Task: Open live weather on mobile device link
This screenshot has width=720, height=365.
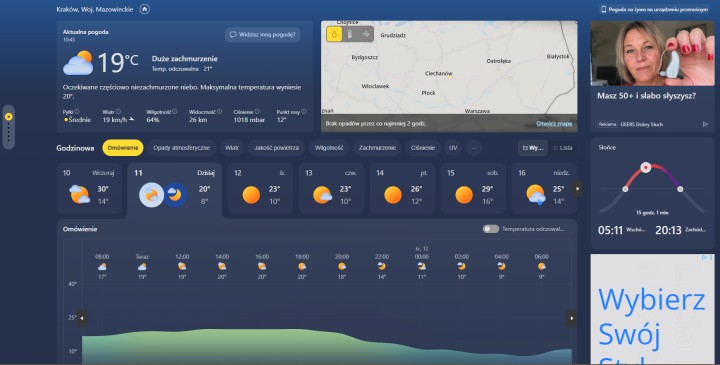Action: pos(654,9)
